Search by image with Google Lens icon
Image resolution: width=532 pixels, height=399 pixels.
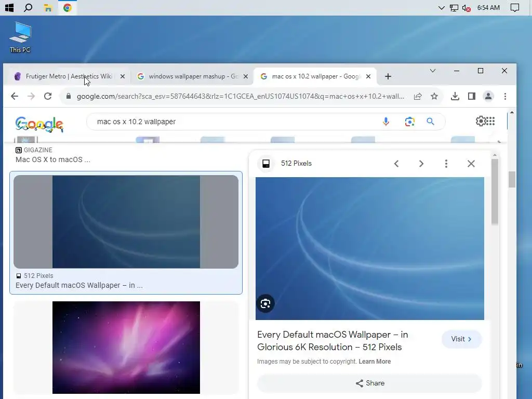click(x=409, y=122)
